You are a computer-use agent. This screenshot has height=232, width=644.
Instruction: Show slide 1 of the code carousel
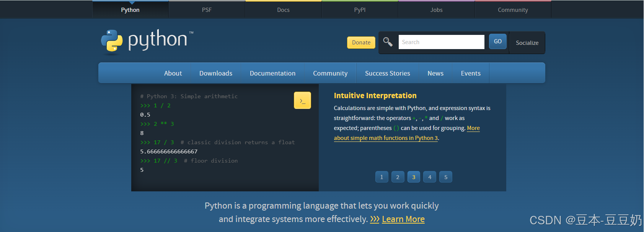(382, 177)
